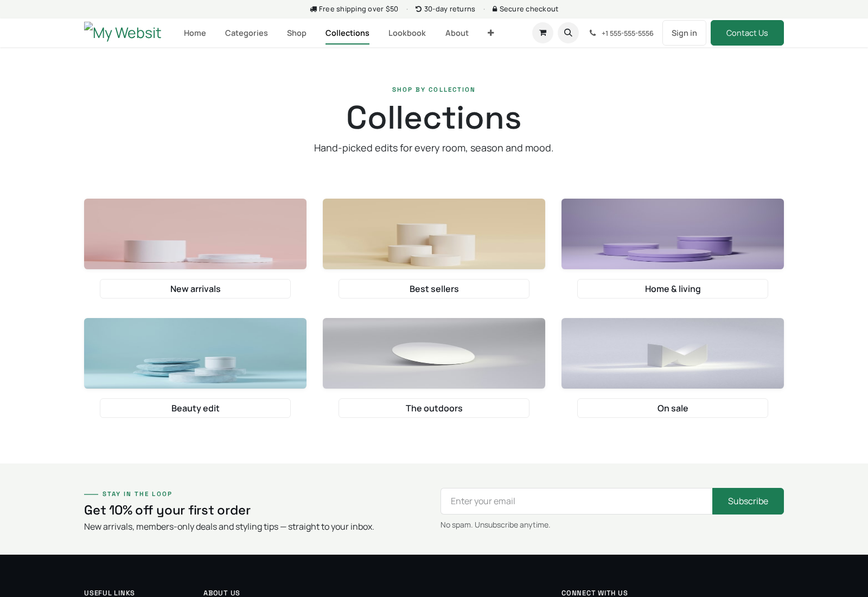The width and height of the screenshot is (868, 597).
Task: Click the Beauty edit label button
Action: tap(195, 408)
